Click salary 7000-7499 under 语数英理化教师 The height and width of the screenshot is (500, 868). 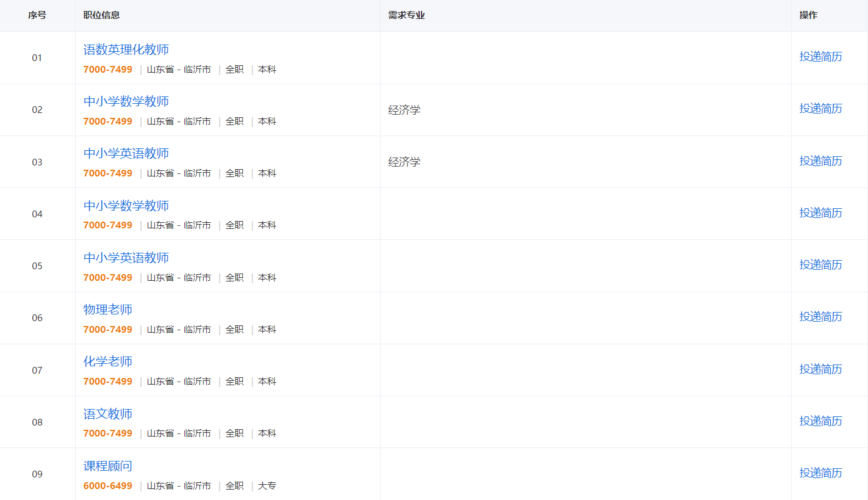(x=108, y=70)
